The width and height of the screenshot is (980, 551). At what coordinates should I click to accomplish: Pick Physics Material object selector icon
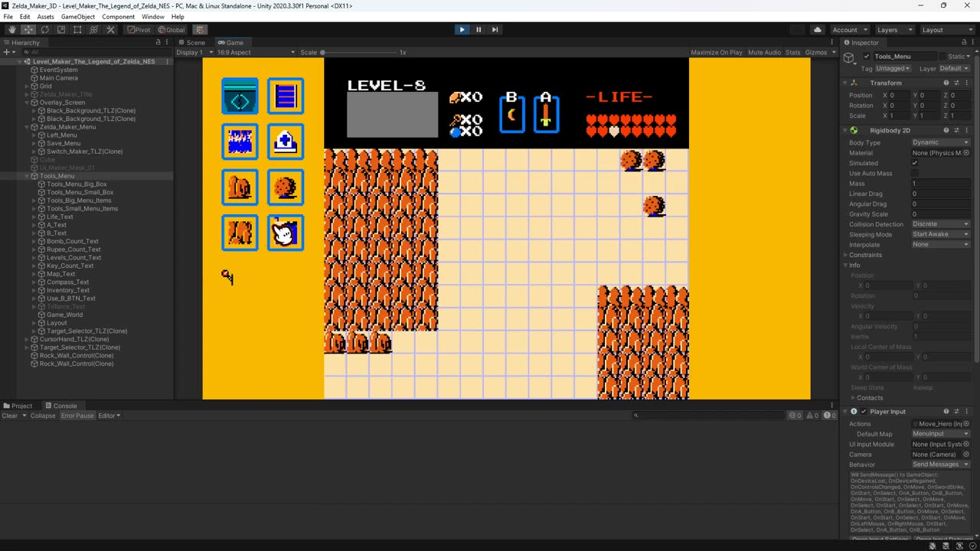(966, 153)
